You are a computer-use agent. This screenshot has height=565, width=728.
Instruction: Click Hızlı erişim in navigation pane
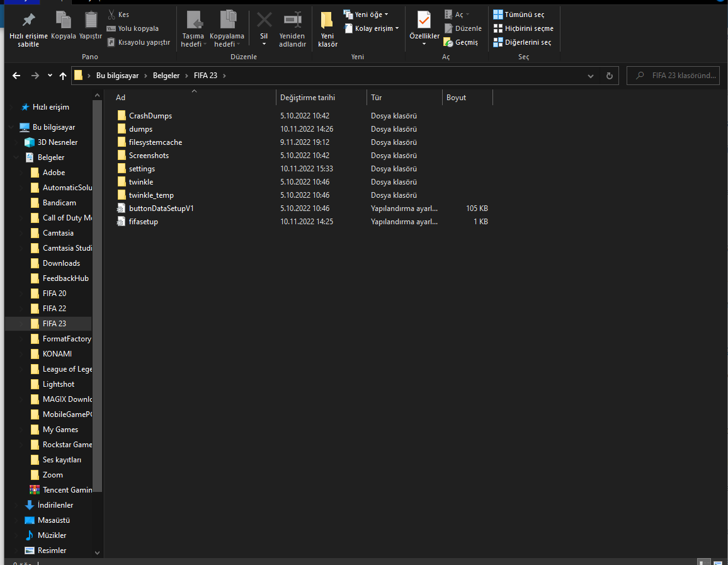tap(50, 107)
